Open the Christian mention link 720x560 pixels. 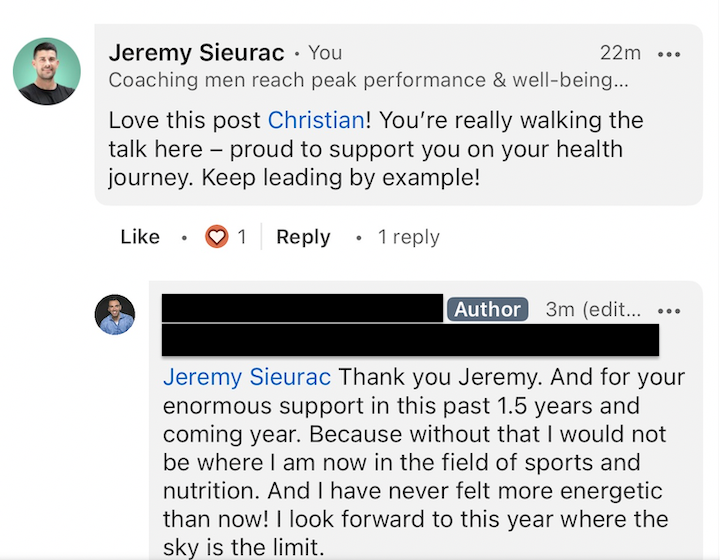316,121
